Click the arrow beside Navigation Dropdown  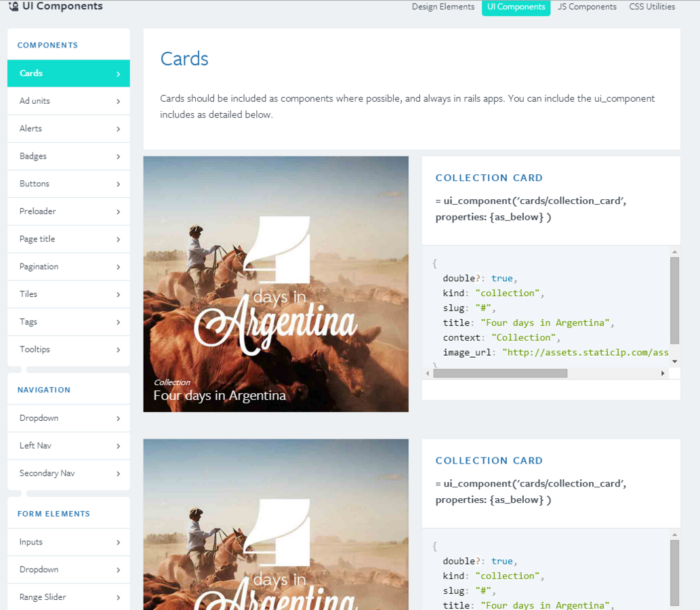119,419
